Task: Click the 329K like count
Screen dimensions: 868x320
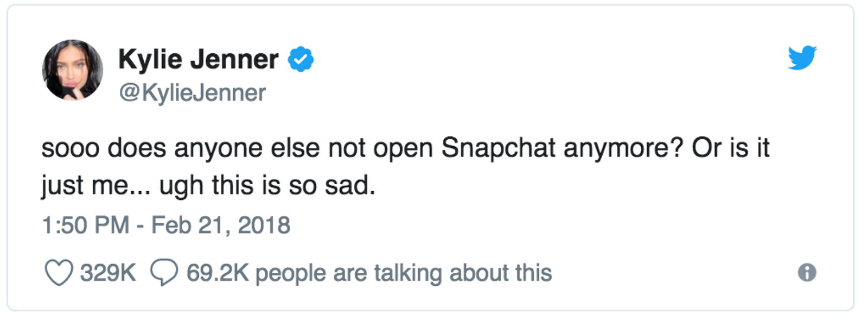Action: [108, 273]
